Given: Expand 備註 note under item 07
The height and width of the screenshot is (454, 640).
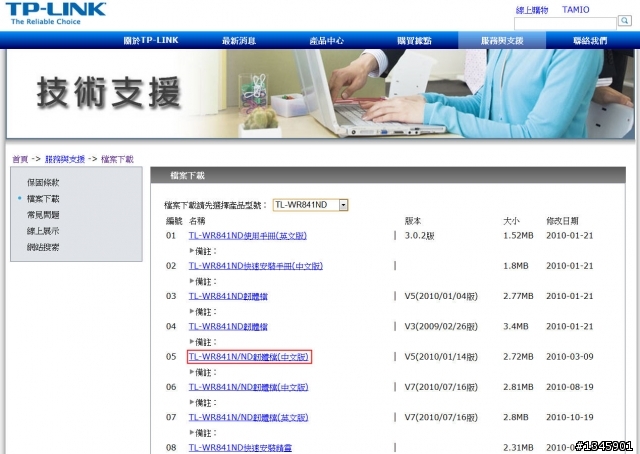Looking at the screenshot, I should 203,433.
